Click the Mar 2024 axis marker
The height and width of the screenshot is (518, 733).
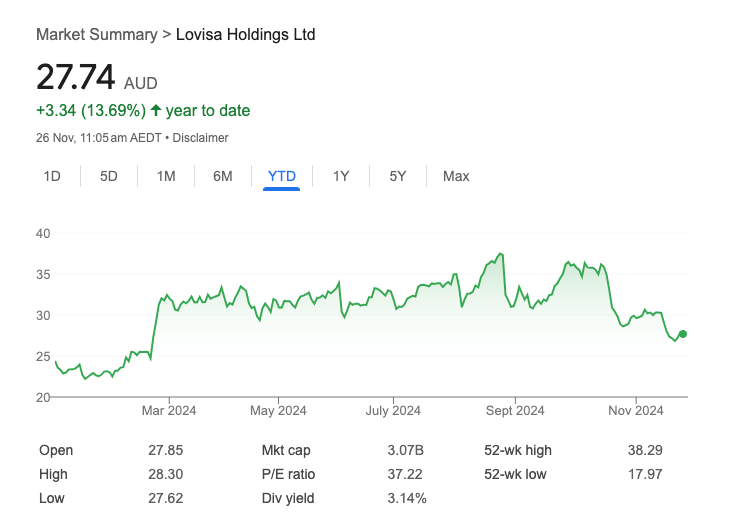point(169,410)
